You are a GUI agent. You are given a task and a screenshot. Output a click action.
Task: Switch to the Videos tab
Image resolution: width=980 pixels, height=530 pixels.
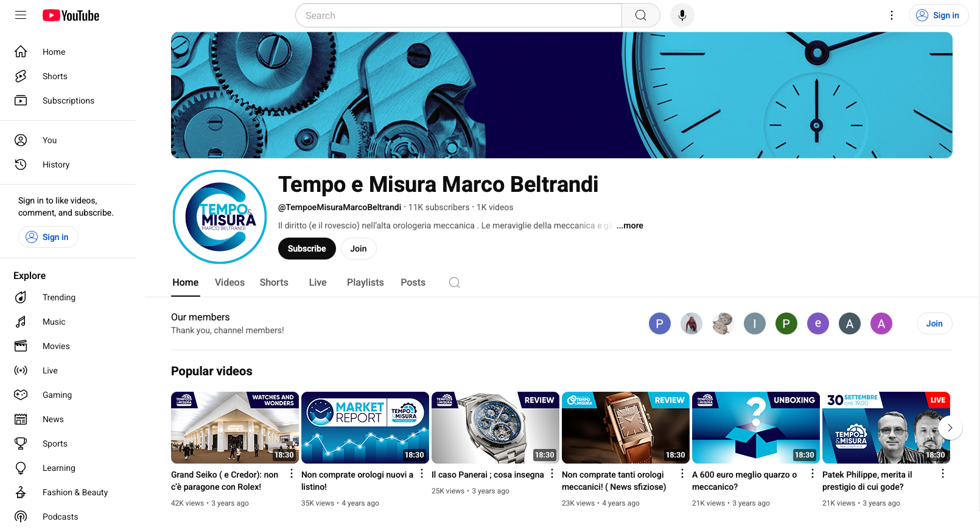point(229,283)
